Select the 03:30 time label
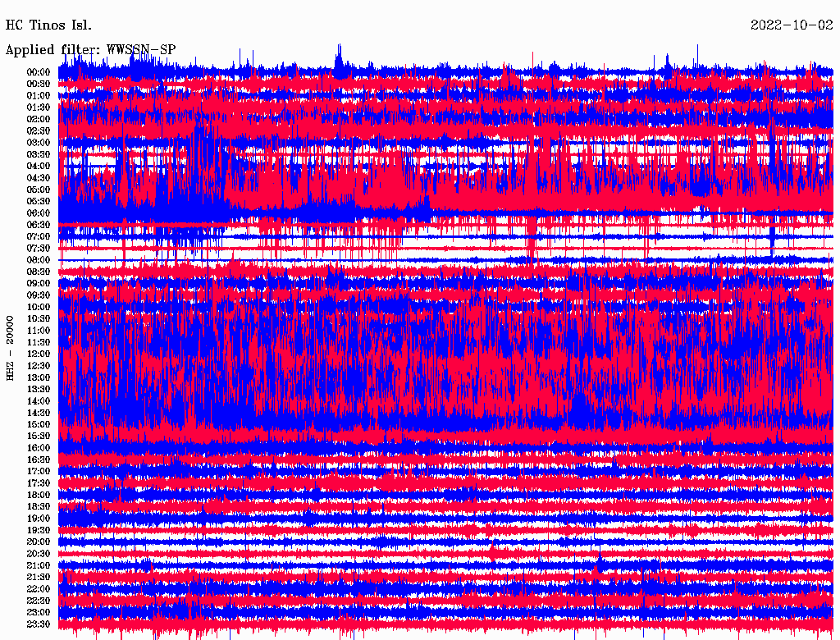The width and height of the screenshot is (840, 640). [x=39, y=154]
